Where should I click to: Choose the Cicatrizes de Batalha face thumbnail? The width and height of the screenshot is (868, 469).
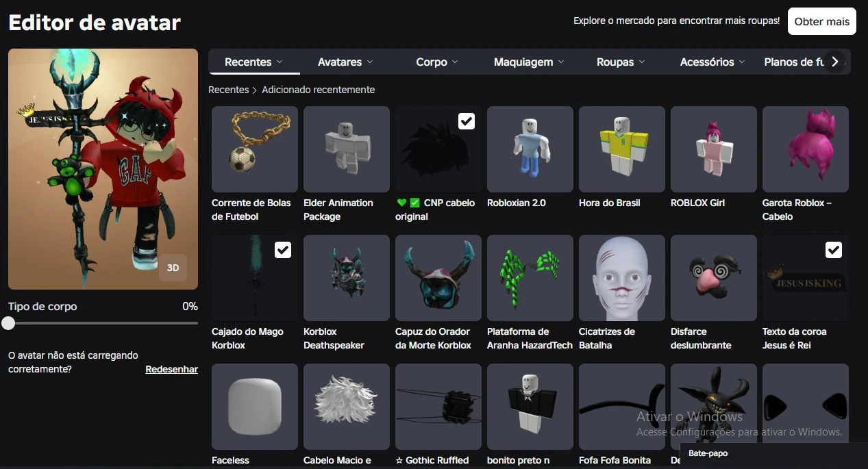click(621, 277)
